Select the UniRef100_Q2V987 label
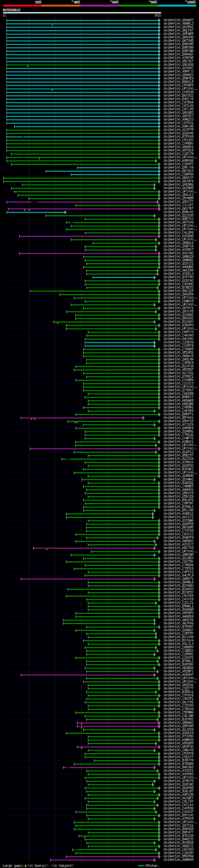This screenshot has height=868, width=199. pos(178,68)
